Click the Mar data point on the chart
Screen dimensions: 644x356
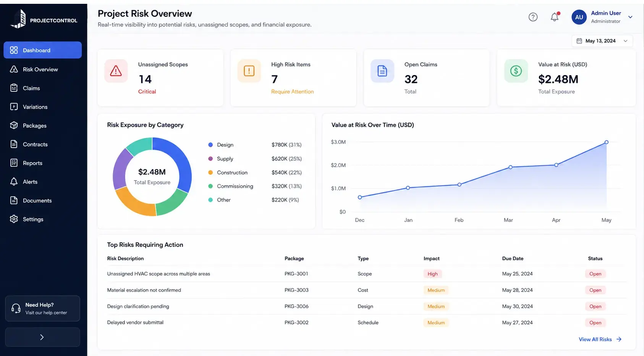pyautogui.click(x=510, y=167)
